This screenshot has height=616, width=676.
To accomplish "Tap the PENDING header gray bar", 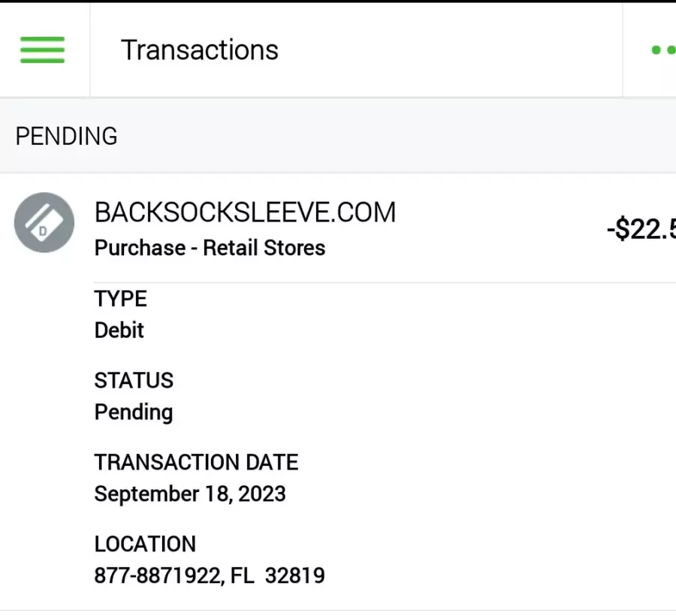I will point(338,136).
